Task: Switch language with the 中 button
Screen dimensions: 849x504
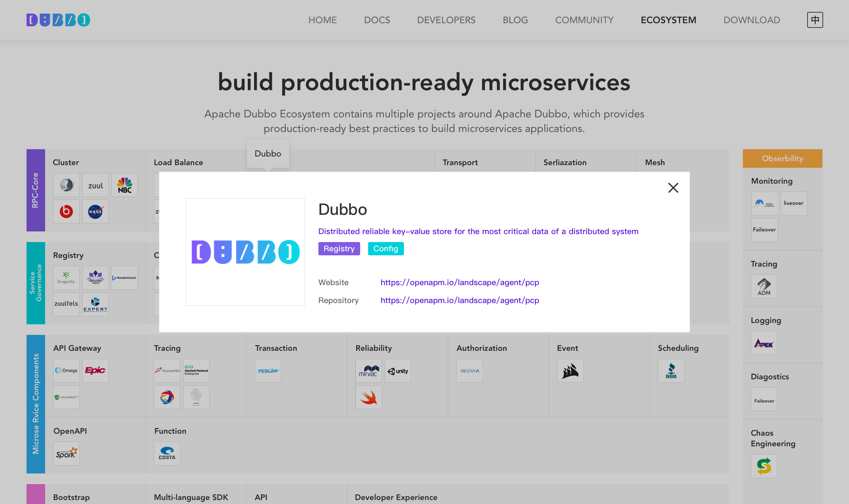Action: tap(815, 20)
